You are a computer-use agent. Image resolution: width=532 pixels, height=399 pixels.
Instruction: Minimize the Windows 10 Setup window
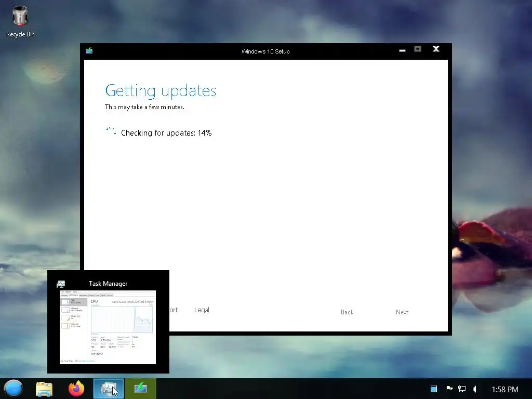pyautogui.click(x=403, y=50)
